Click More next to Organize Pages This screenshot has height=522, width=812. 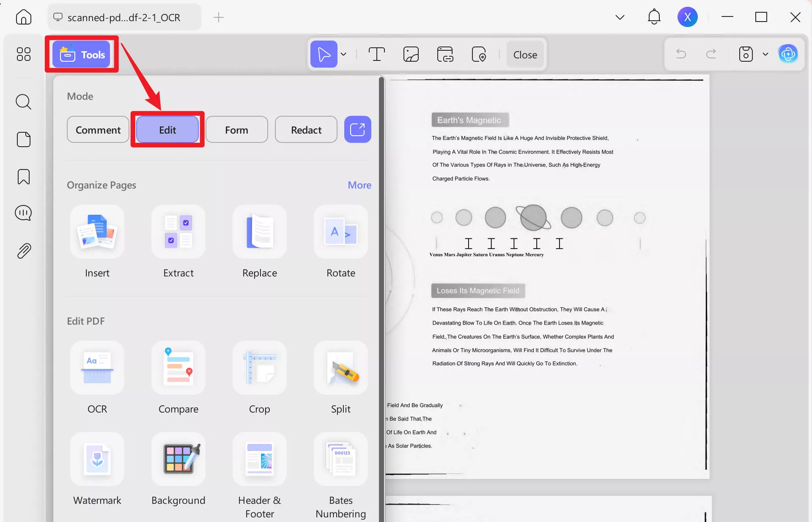(x=359, y=185)
